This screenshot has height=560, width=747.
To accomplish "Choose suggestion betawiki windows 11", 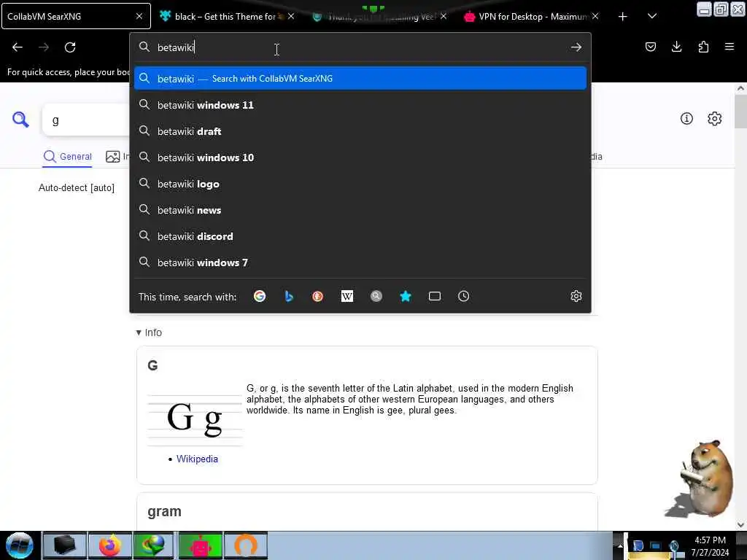I will click(360, 105).
